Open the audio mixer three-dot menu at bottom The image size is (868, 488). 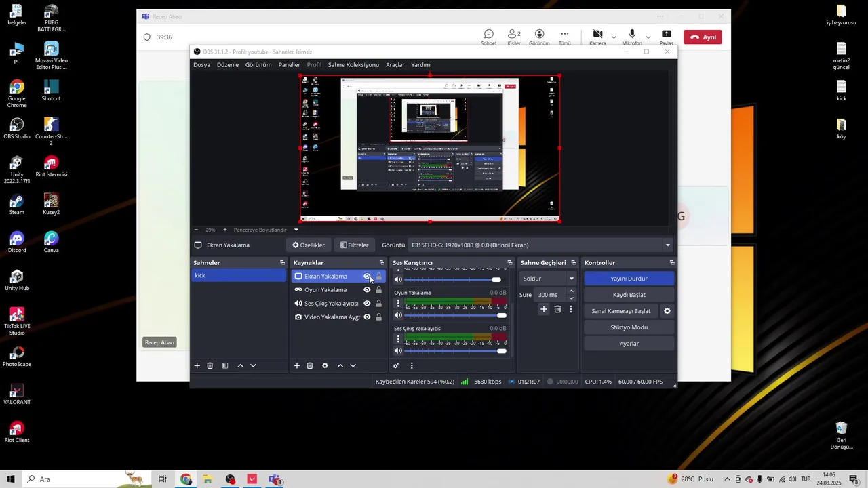[412, 366]
